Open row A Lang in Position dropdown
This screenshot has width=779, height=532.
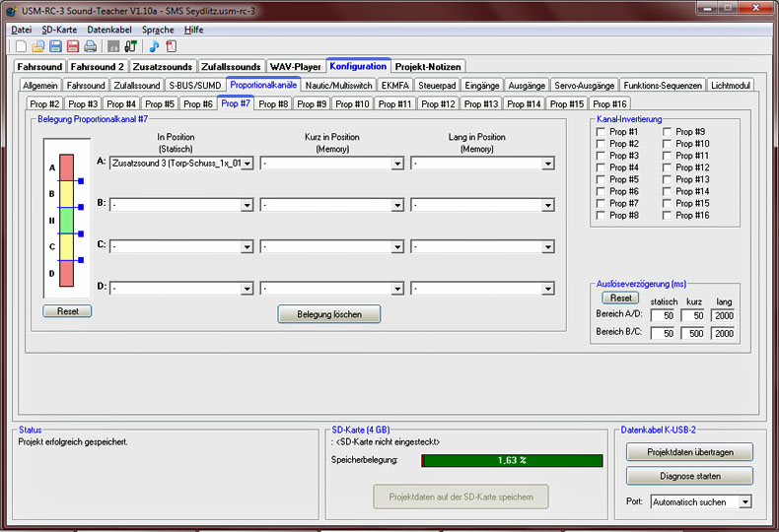tap(547, 164)
